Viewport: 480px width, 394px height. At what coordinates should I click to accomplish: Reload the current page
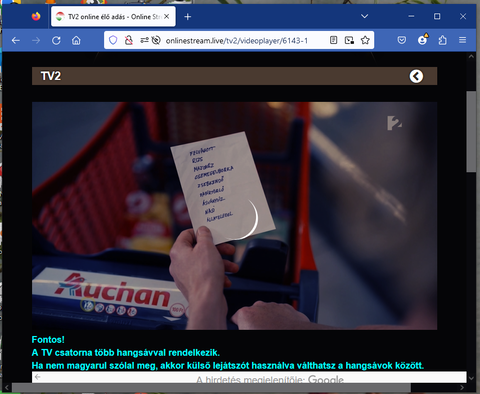pyautogui.click(x=56, y=40)
